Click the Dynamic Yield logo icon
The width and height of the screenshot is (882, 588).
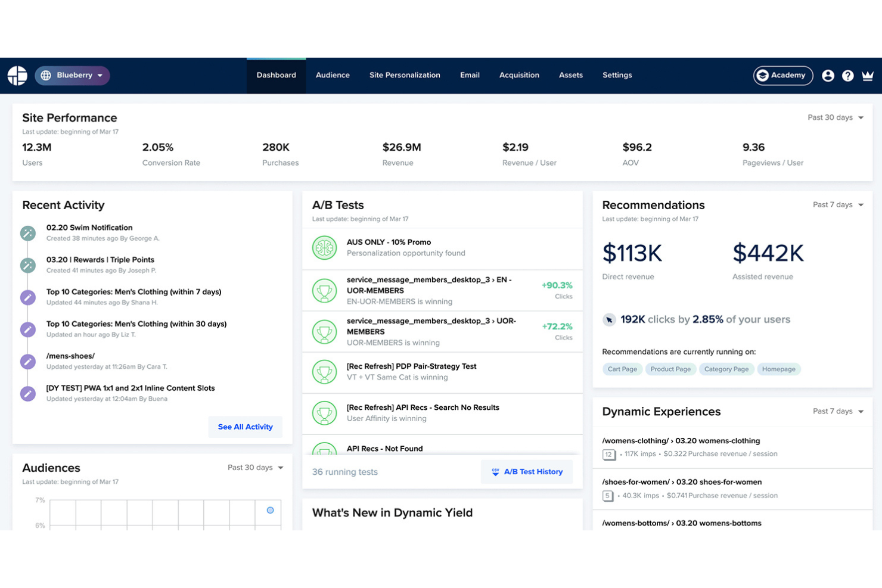17,76
